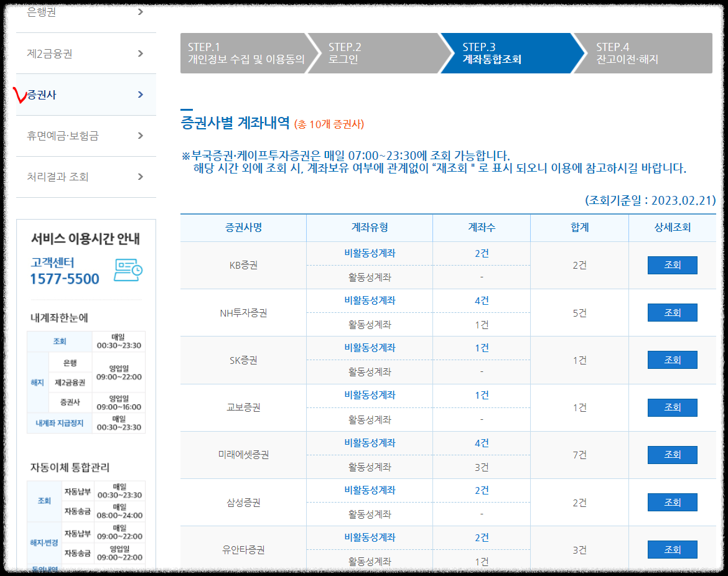
Task: Click the 삼성증권 name cell
Action: pyautogui.click(x=243, y=502)
